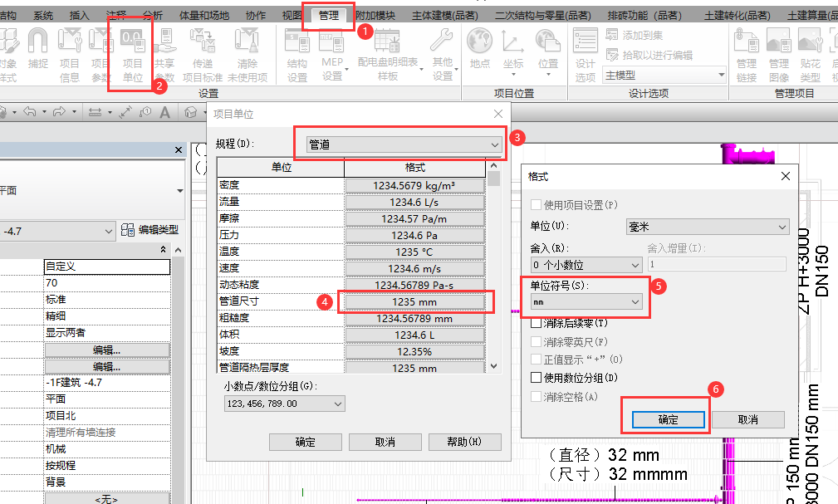
Task: Click 管道尺寸 format button 1235 mm
Action: [x=414, y=302]
